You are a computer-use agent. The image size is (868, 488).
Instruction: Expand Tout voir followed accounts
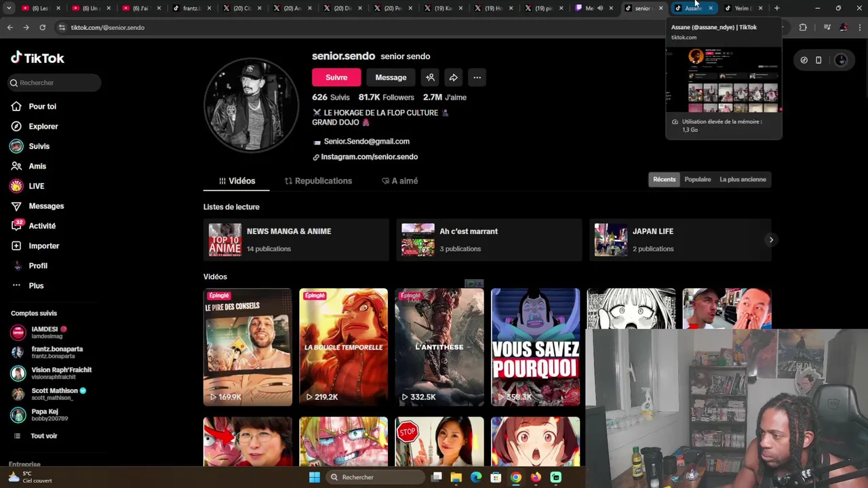(x=43, y=436)
